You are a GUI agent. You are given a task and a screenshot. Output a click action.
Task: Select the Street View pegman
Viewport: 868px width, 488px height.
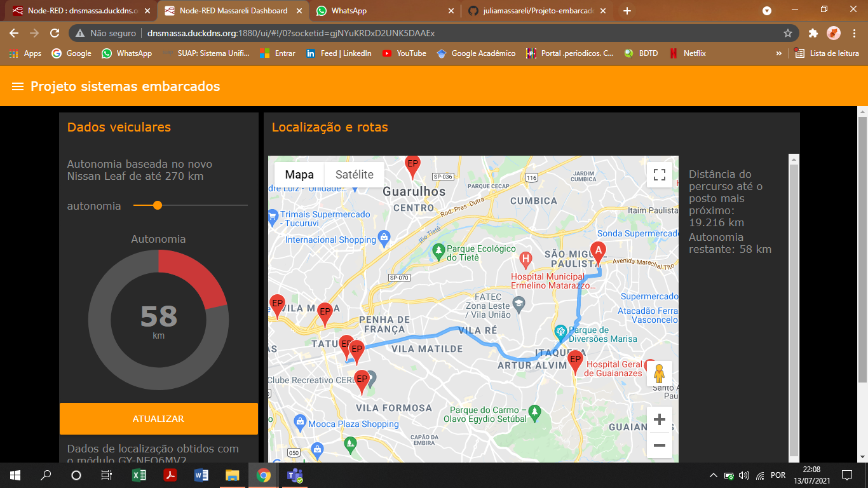point(660,374)
